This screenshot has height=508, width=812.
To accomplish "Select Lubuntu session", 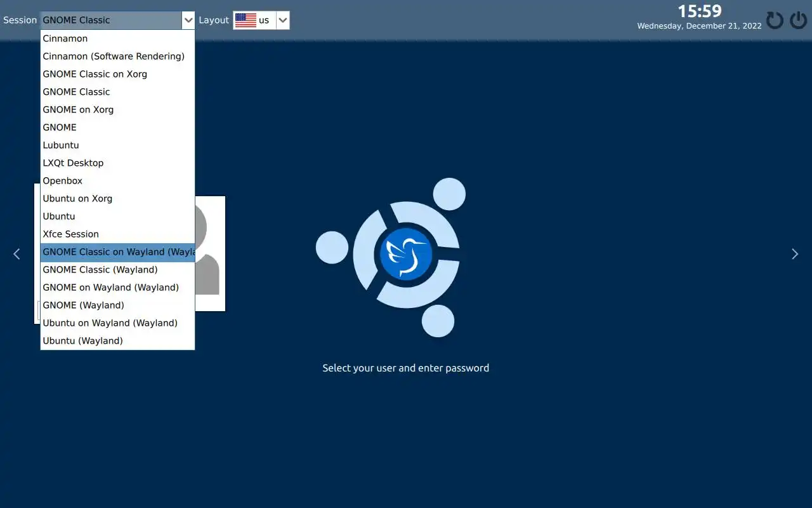I will tap(117, 145).
